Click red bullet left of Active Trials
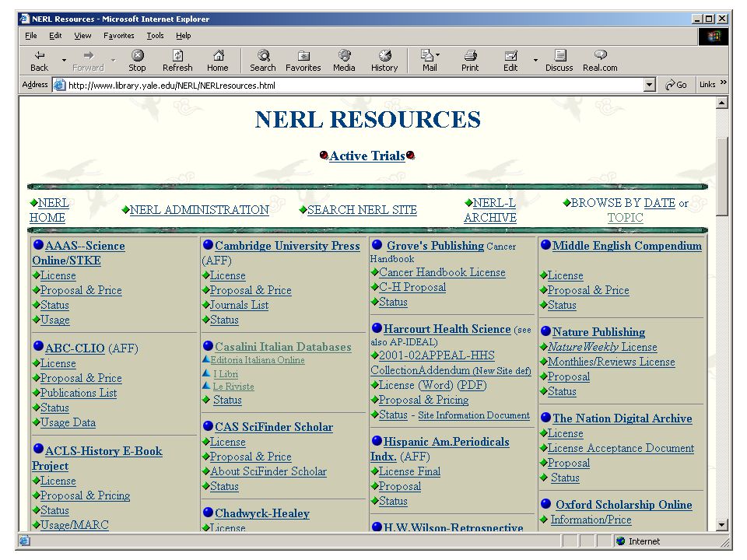Viewport: 747px width, 560px height. 324,156
